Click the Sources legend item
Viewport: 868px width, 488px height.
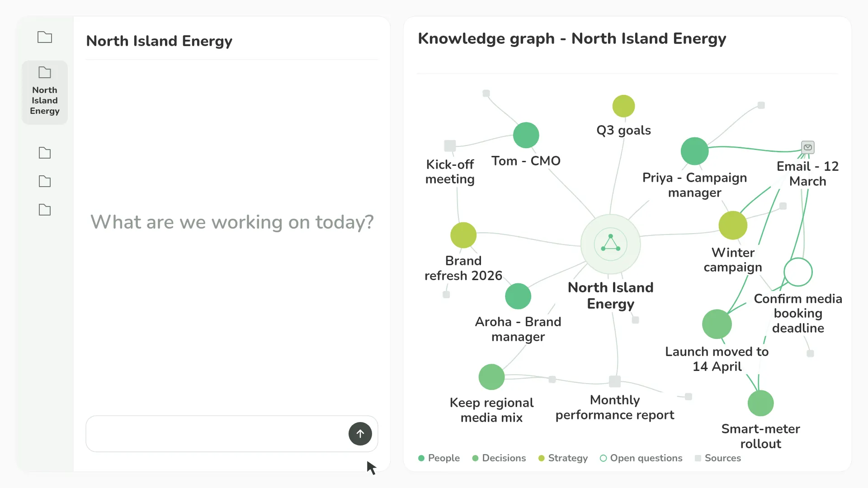(x=717, y=458)
